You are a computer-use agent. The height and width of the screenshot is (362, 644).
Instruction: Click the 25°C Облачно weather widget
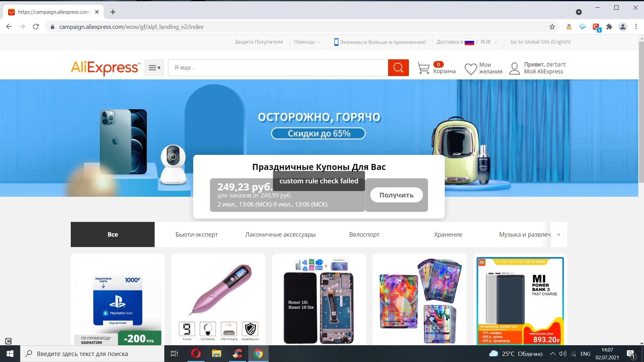coord(516,354)
